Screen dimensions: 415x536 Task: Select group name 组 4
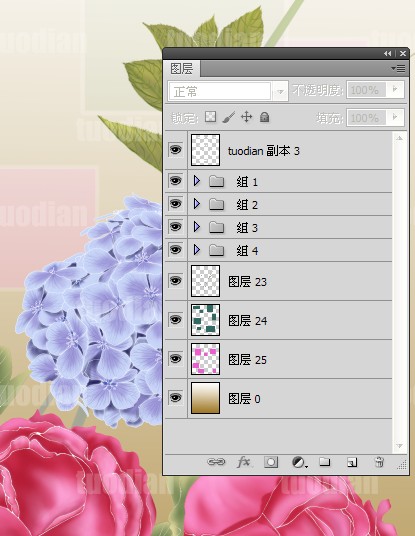247,251
